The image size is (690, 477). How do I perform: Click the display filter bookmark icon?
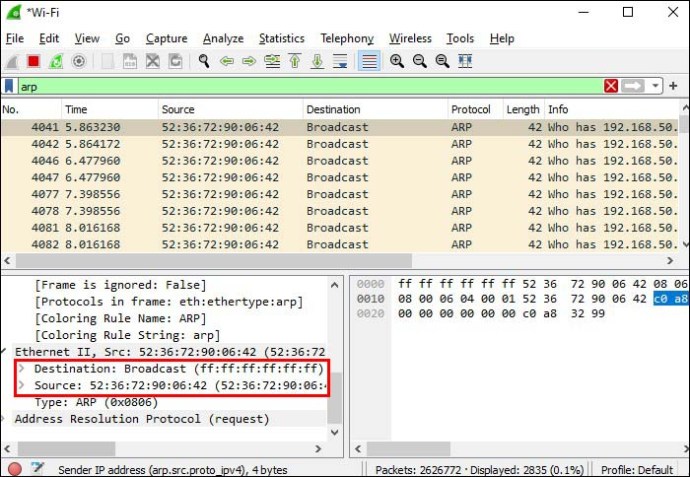[9, 86]
